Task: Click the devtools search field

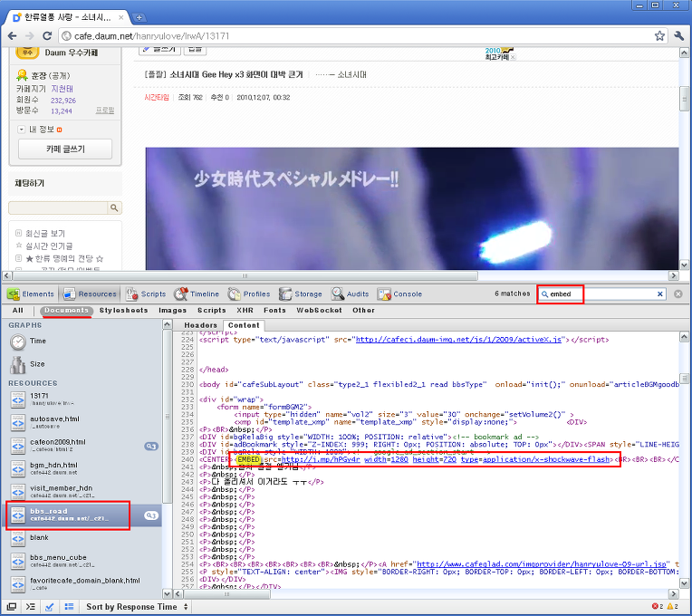Action: pyautogui.click(x=601, y=294)
